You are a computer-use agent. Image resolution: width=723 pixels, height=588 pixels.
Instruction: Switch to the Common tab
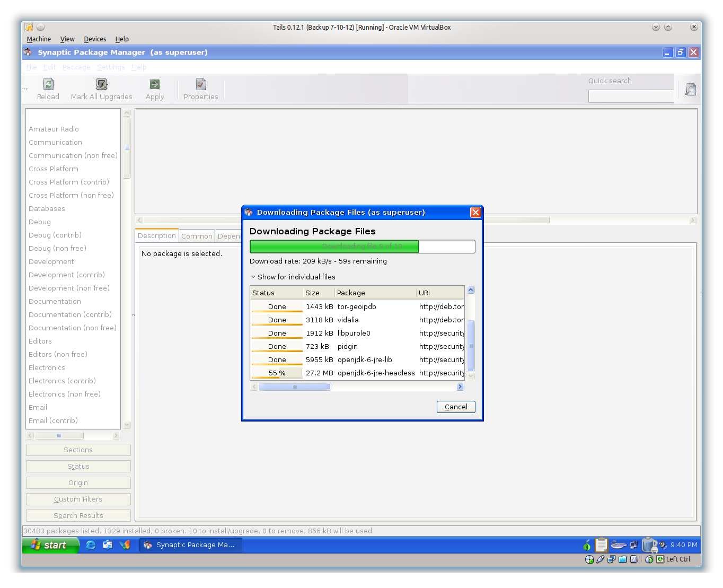(x=197, y=236)
